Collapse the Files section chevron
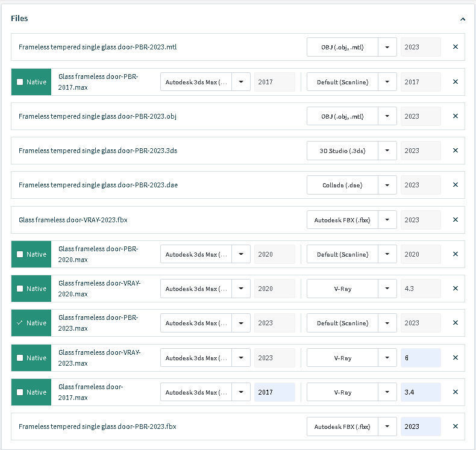476x450 pixels. click(462, 19)
